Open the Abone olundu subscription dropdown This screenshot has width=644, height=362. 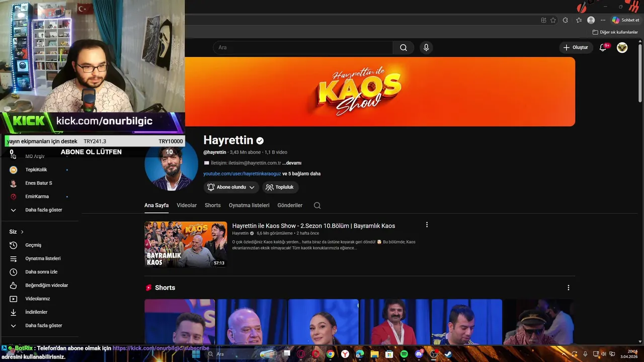coord(231,187)
